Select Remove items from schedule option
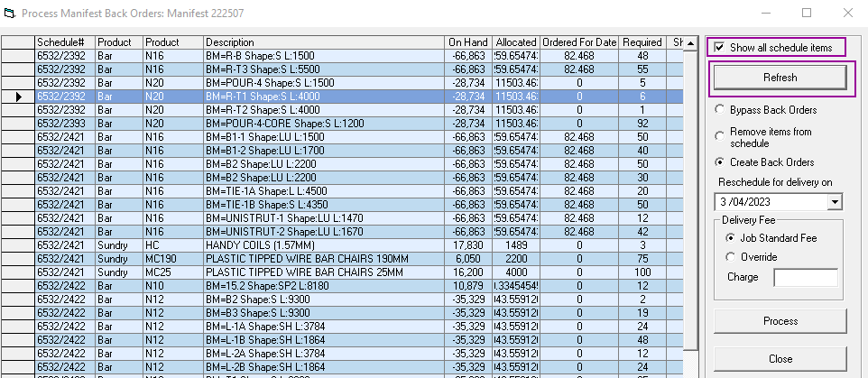The width and height of the screenshot is (868, 378). (719, 135)
